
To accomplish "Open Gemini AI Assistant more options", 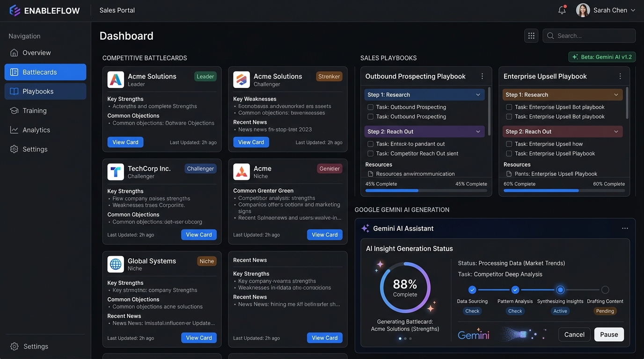I will 625,228.
